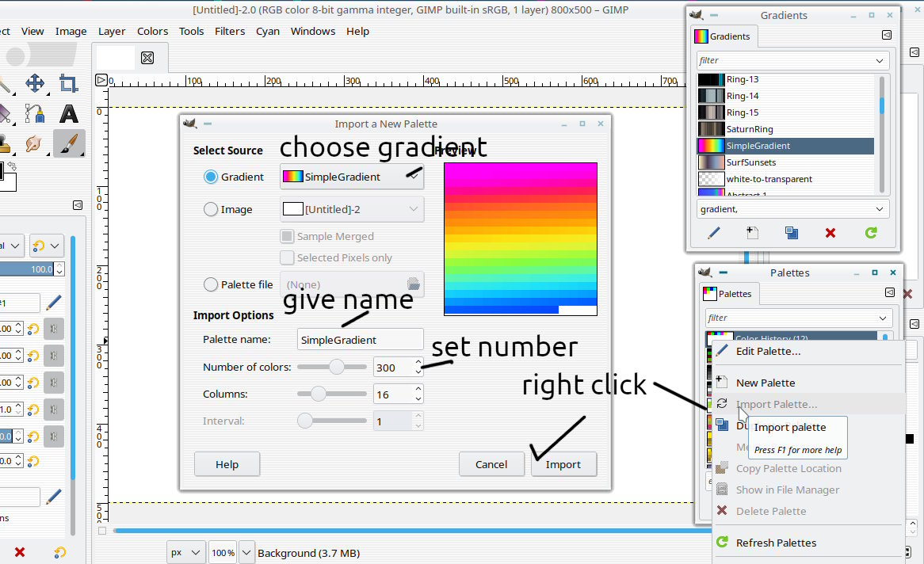This screenshot has width=924, height=564.
Task: Open the Filters menu
Action: click(230, 31)
